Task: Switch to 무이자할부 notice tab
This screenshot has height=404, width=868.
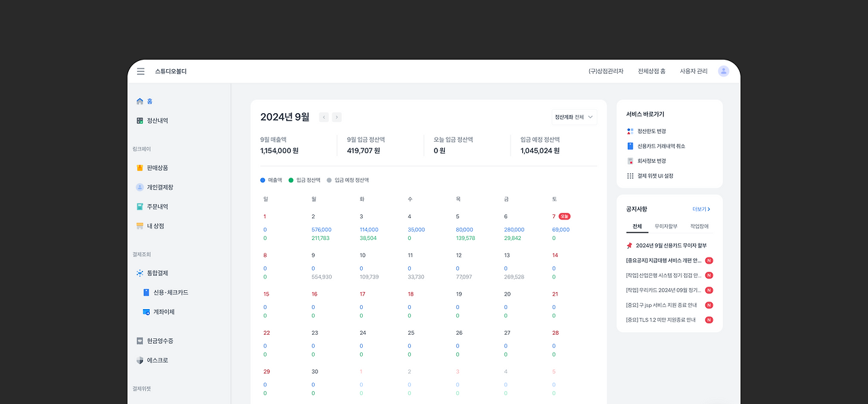Action: (x=666, y=226)
